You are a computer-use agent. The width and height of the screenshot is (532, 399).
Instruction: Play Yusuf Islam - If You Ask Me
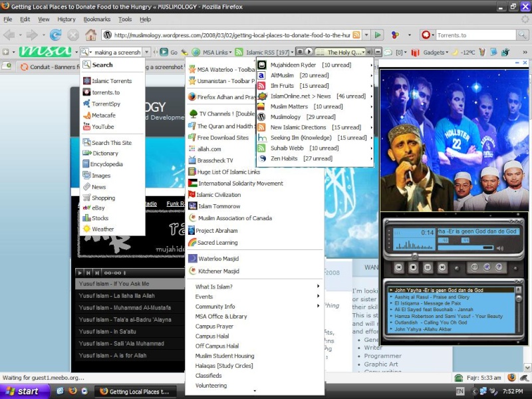coord(130,284)
